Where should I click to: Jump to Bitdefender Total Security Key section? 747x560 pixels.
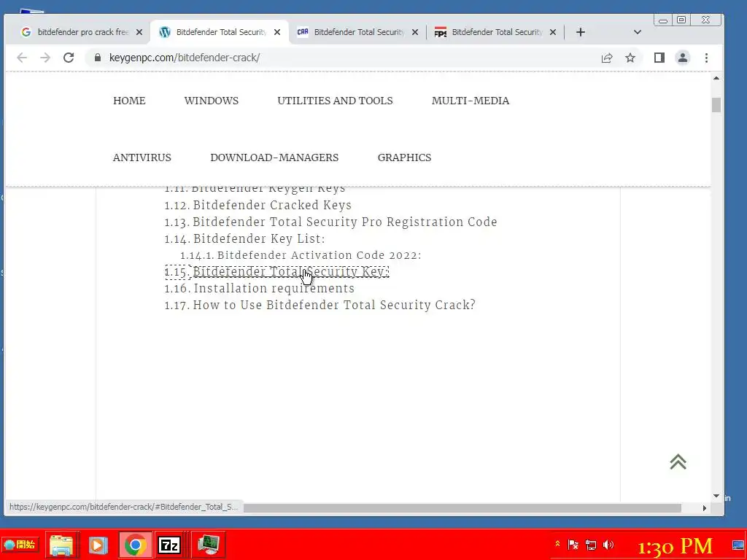pos(290,272)
